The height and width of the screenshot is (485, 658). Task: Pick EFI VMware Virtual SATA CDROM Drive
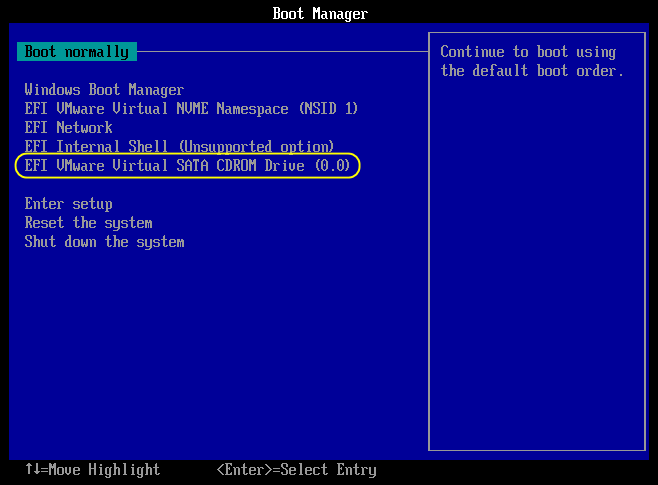click(187, 166)
